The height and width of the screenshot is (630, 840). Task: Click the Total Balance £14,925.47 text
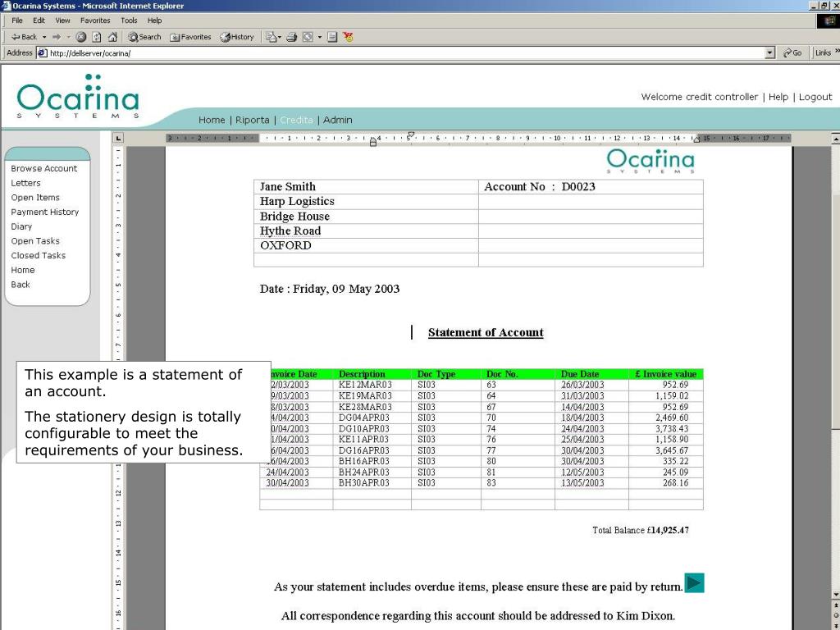point(641,530)
